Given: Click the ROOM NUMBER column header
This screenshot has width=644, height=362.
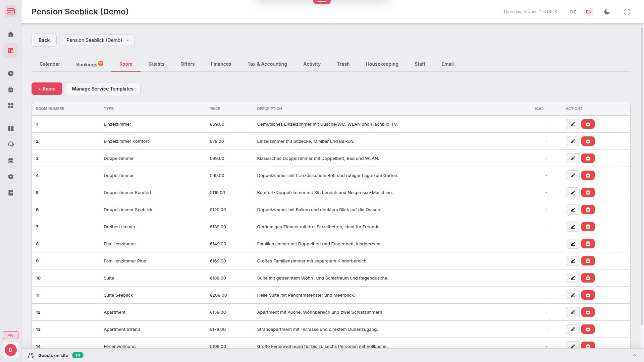Looking at the screenshot, I should point(50,109).
